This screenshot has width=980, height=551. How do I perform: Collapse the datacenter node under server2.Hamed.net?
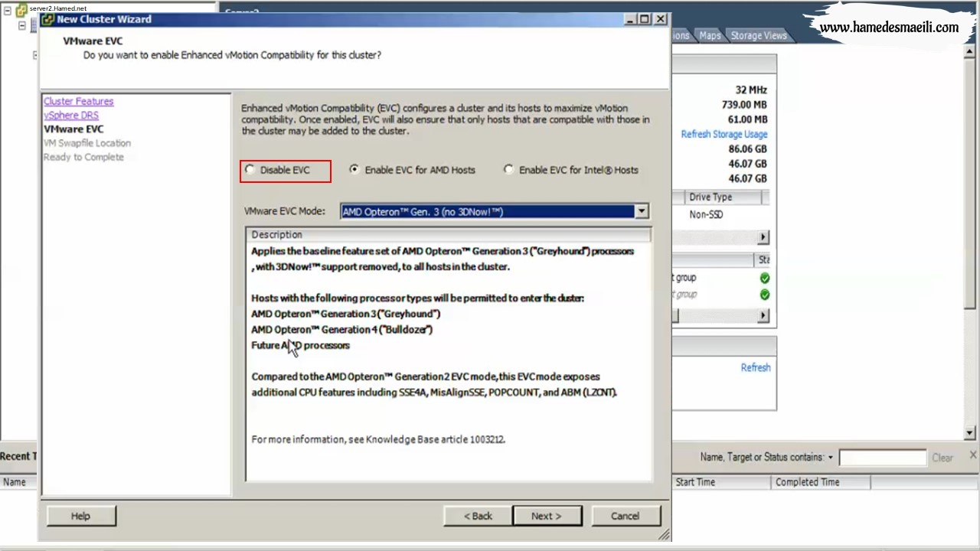pyautogui.click(x=21, y=25)
